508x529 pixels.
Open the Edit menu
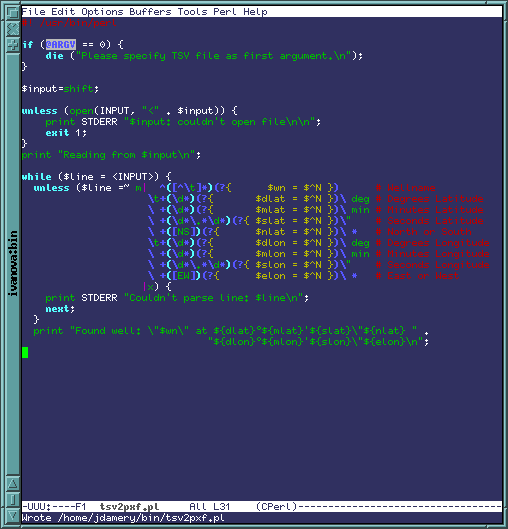pyautogui.click(x=63, y=12)
